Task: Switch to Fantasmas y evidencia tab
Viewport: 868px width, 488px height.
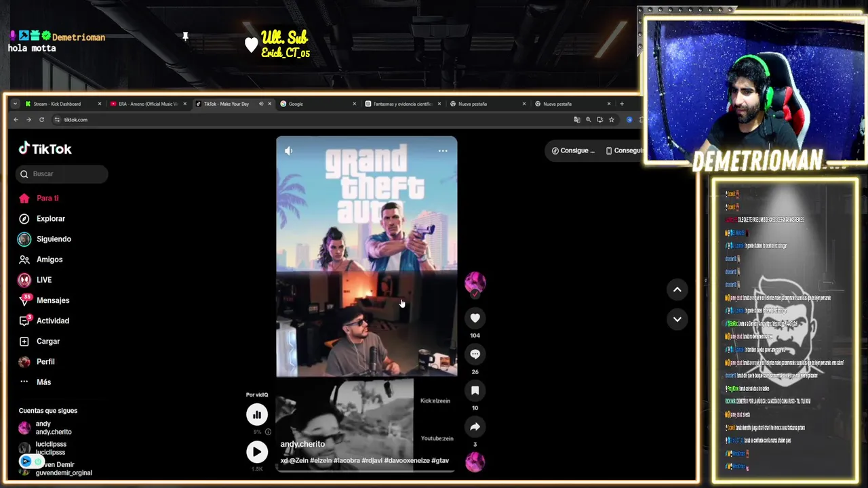Action: (x=403, y=104)
